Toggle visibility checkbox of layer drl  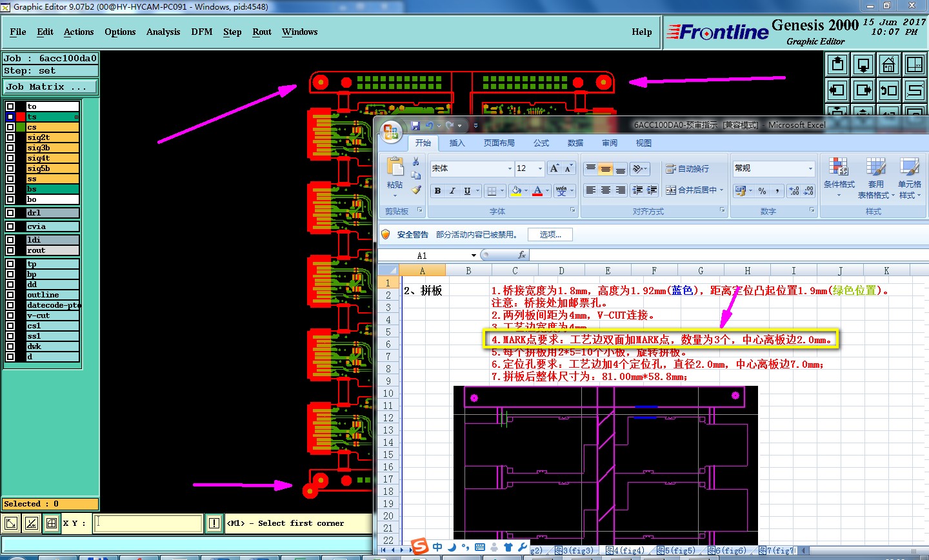10,213
